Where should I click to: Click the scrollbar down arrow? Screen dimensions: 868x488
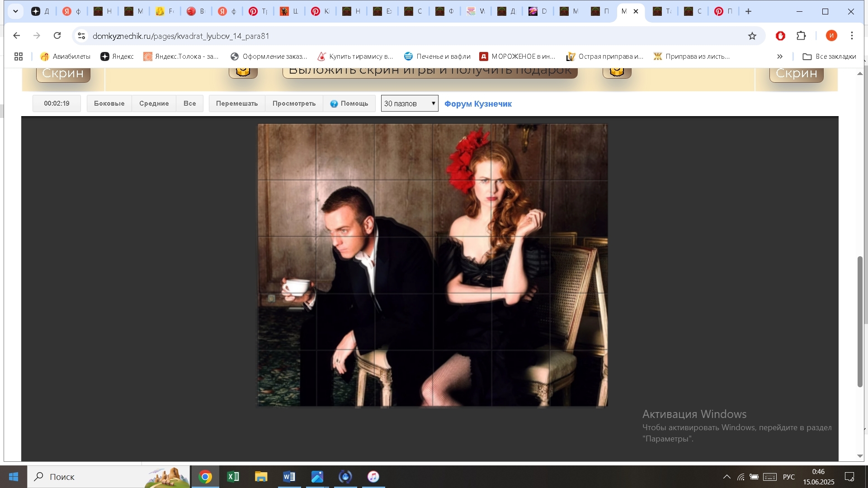click(860, 456)
